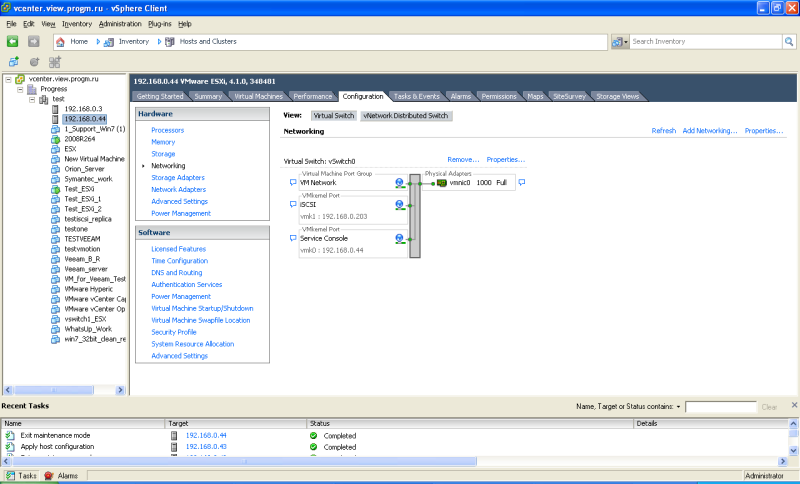Image resolution: width=800 pixels, height=484 pixels.
Task: Click the Recent Tasks filter text field
Action: pyautogui.click(x=720, y=406)
